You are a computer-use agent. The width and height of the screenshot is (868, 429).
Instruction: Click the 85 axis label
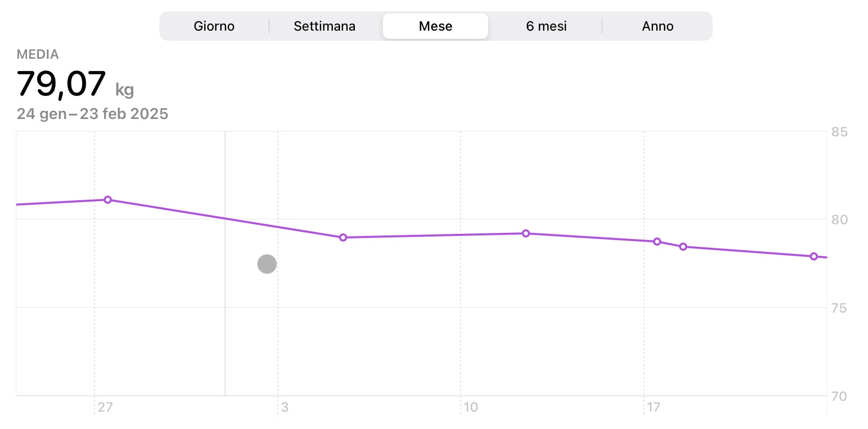[x=839, y=132]
